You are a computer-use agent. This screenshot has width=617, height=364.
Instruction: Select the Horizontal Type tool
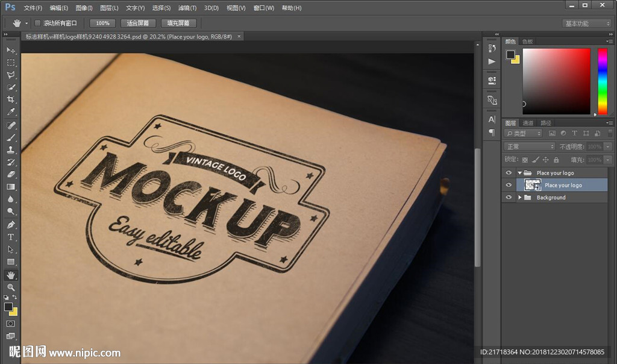(x=11, y=237)
